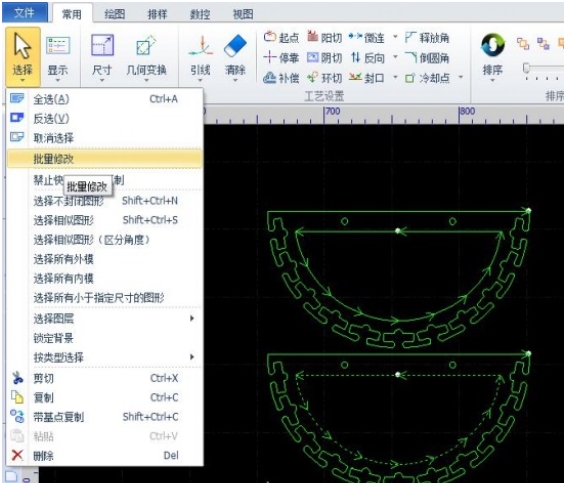
Task: Open the 微连 dropdown arrow
Action: pos(395,37)
